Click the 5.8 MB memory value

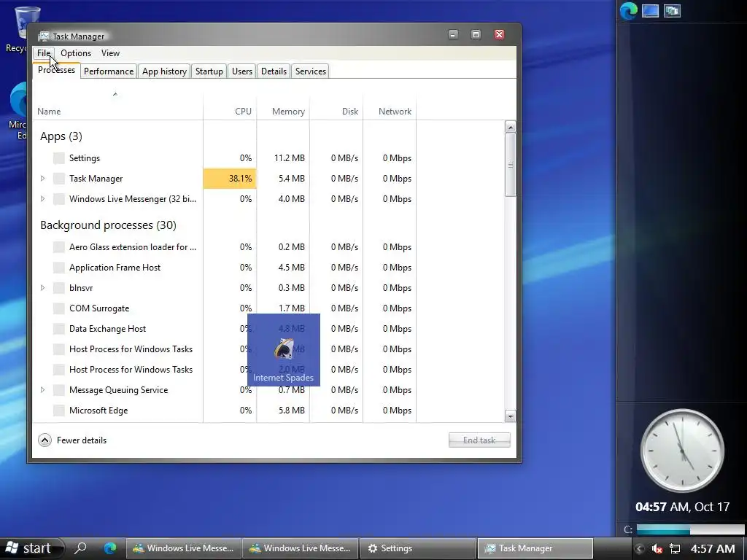(x=291, y=411)
